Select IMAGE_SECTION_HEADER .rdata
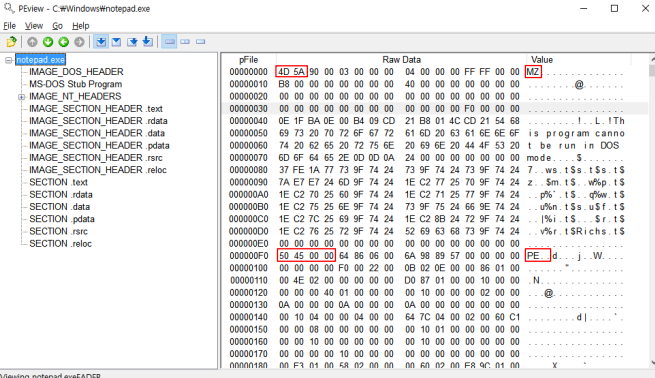This screenshot has width=655, height=378. 98,121
